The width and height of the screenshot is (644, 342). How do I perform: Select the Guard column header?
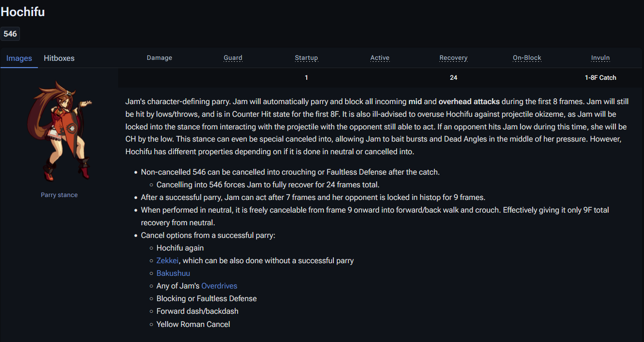pyautogui.click(x=233, y=58)
